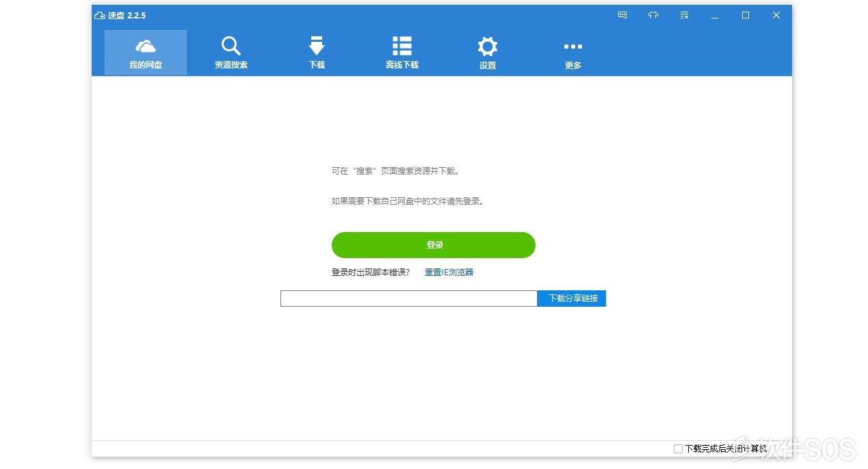Click the green 登录 login button
This screenshot has height=469, width=868.
tap(434, 245)
